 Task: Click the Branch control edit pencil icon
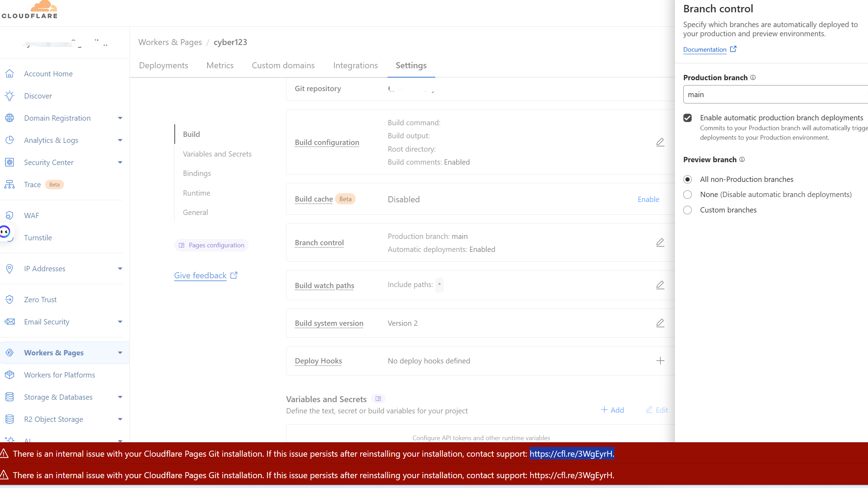tap(660, 242)
